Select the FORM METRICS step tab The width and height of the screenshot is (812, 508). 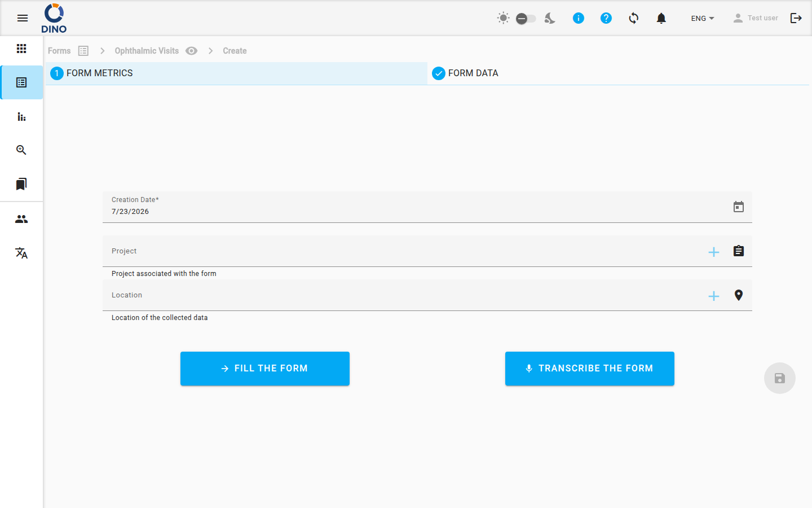tap(236, 73)
